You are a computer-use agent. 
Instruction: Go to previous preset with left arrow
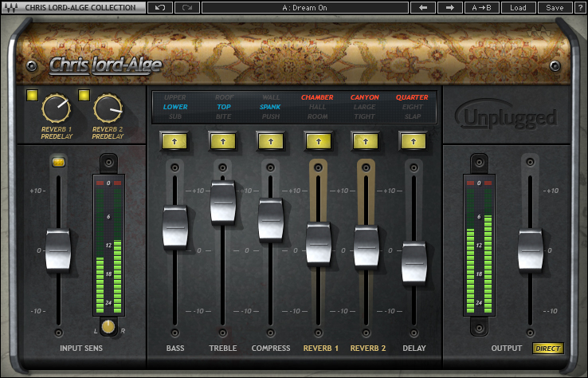[x=422, y=7]
